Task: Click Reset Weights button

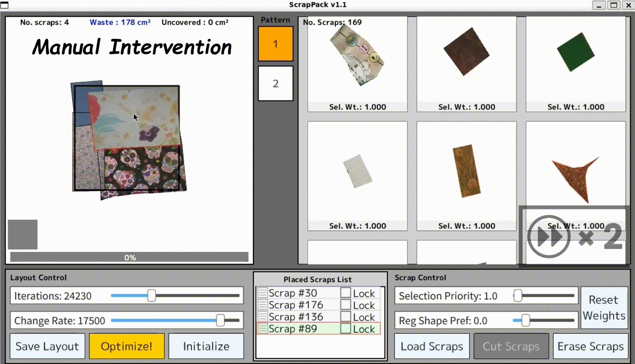Action: click(604, 308)
